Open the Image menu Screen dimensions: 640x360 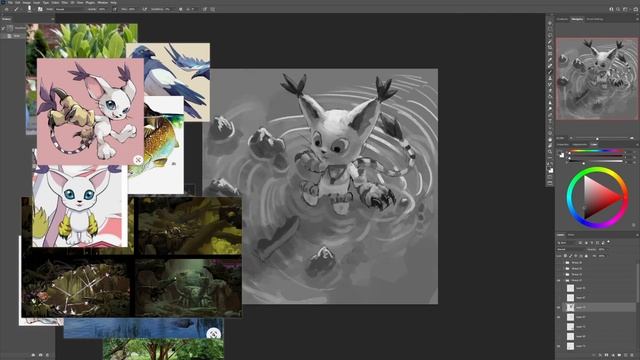pyautogui.click(x=26, y=2)
